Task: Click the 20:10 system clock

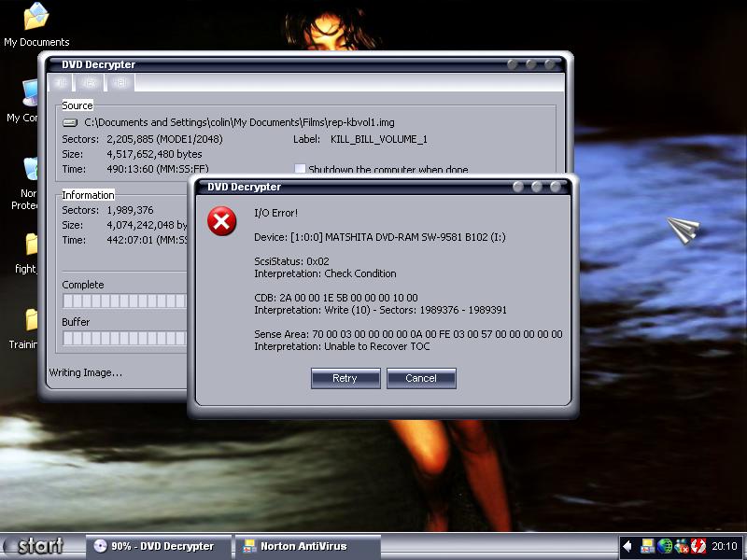Action: (725, 546)
